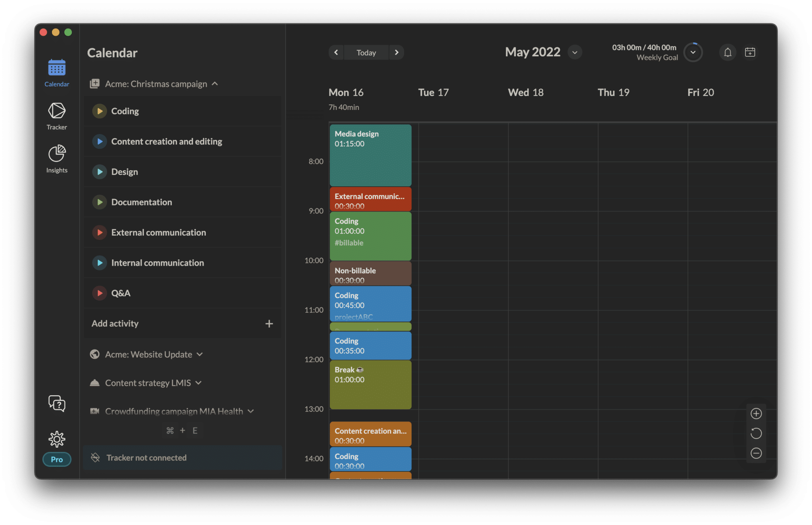Screen dimensions: 812x525
Task: Collapse the Acme: Christmas campaign project
Action: (215, 84)
